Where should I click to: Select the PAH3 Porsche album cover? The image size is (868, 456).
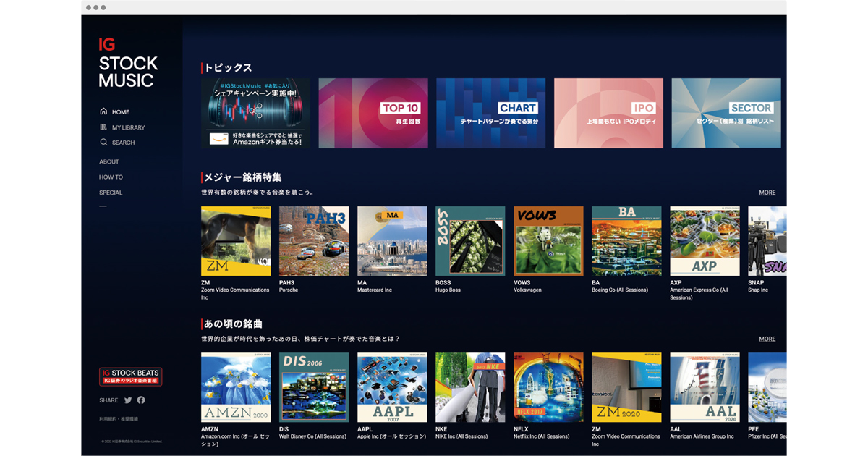point(314,241)
